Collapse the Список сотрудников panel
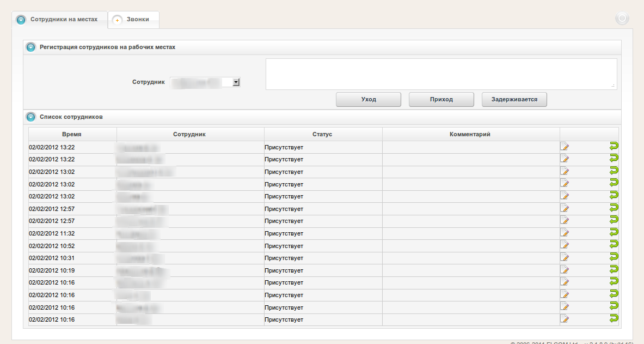The width and height of the screenshot is (644, 344). click(x=31, y=117)
